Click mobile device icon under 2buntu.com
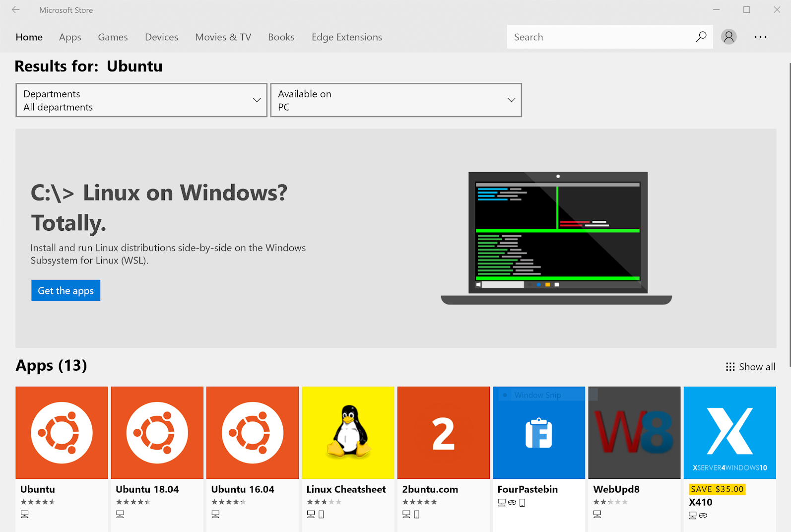Image resolution: width=791 pixels, height=532 pixels. pos(416,514)
